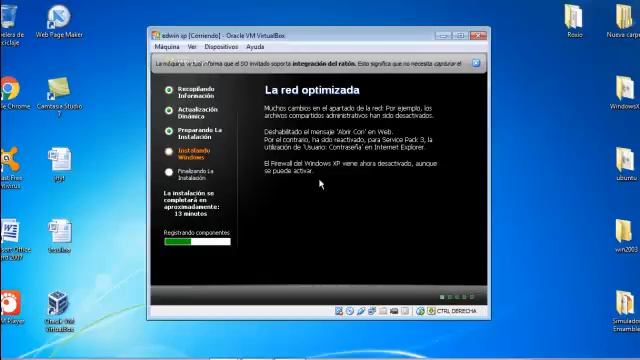Click the slide dots in the installer footer

pyautogui.click(x=457, y=297)
